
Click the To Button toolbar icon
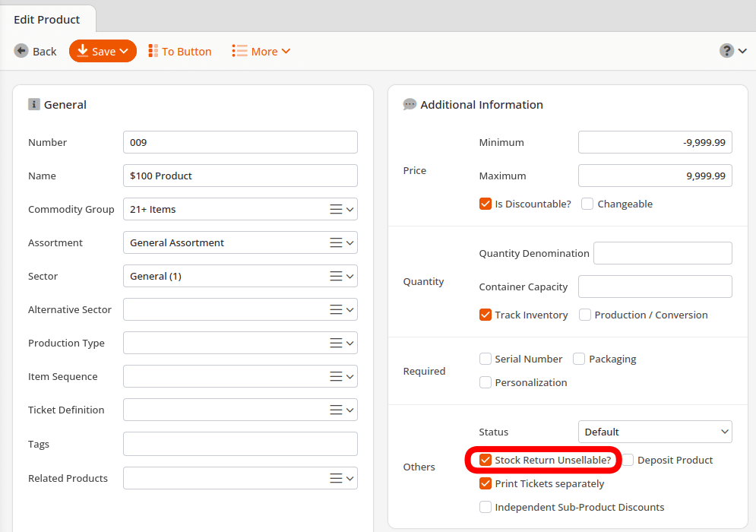(x=153, y=51)
